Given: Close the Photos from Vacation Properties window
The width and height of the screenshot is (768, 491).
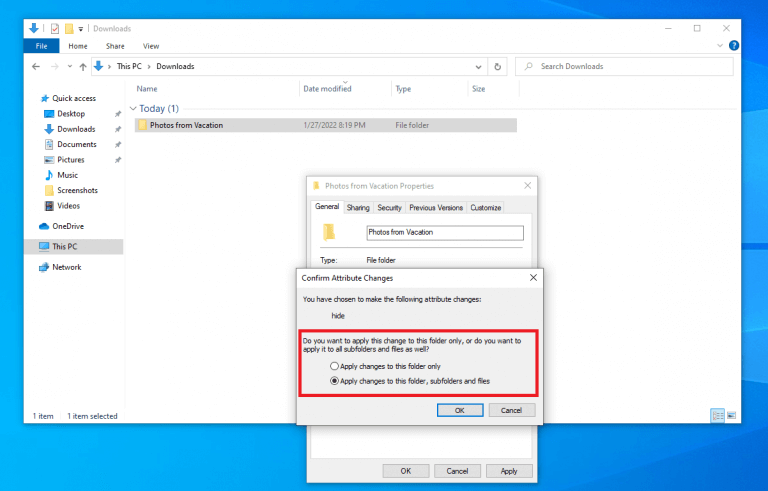Looking at the screenshot, I should pos(528,186).
